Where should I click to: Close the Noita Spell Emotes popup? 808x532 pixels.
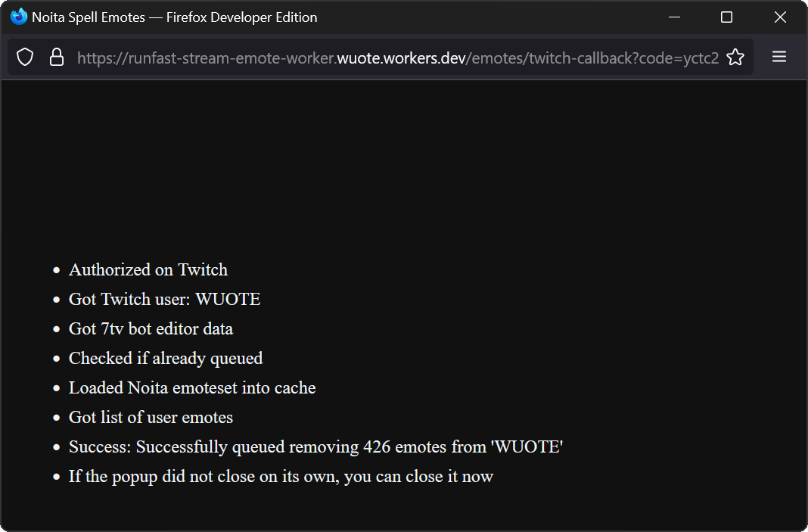[x=780, y=17]
